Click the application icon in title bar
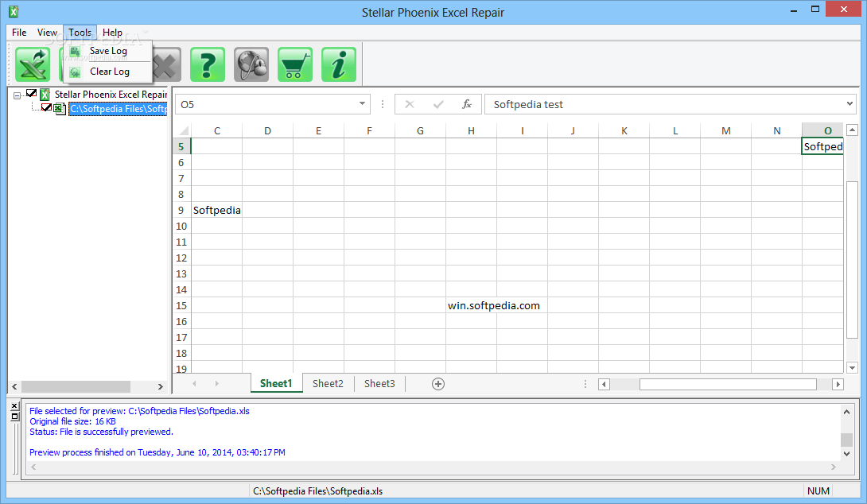Screen dimensions: 867x504 tap(14, 12)
